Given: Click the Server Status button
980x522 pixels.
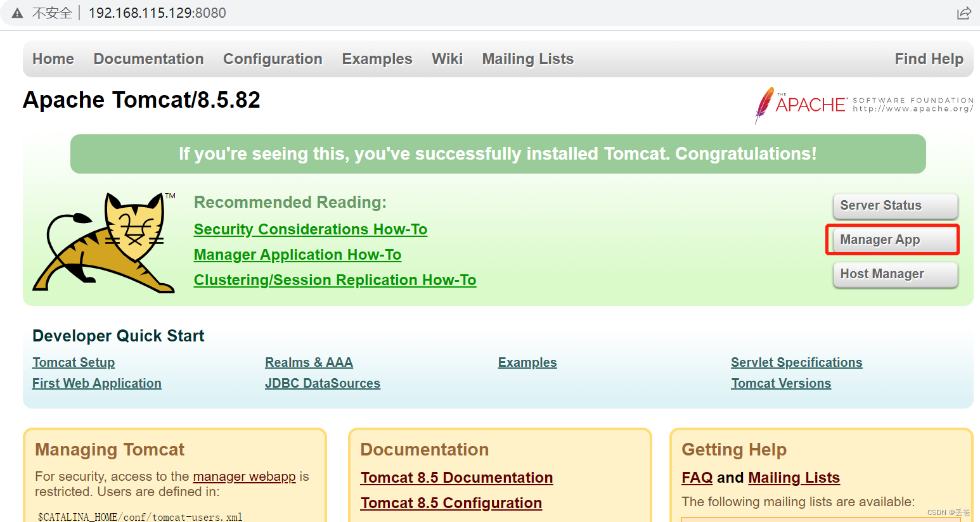Looking at the screenshot, I should [x=895, y=206].
